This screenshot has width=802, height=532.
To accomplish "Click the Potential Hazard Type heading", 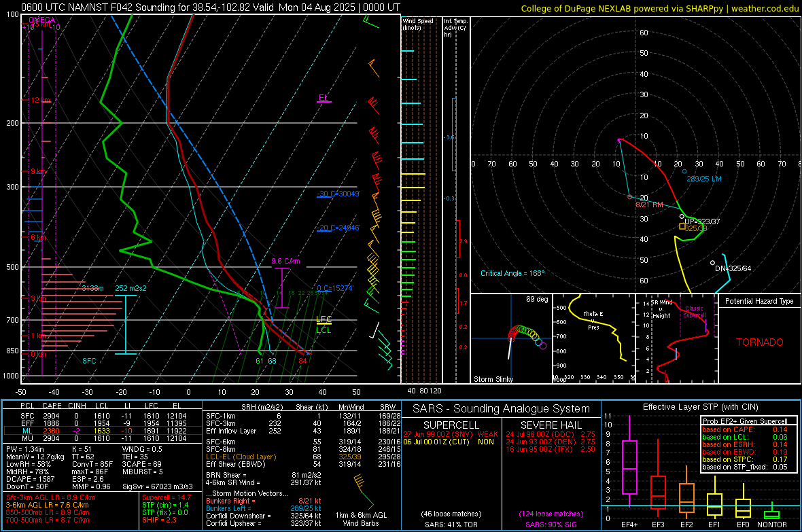I will point(759,301).
